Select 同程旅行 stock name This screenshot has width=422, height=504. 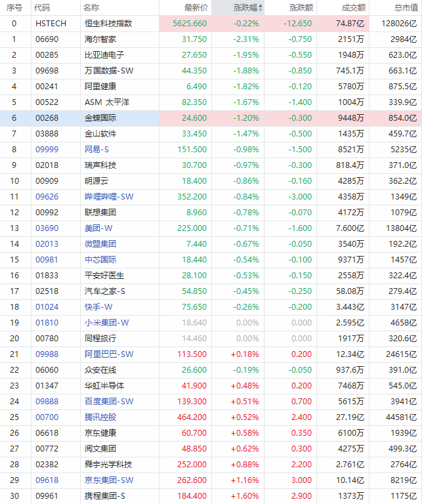(100, 339)
